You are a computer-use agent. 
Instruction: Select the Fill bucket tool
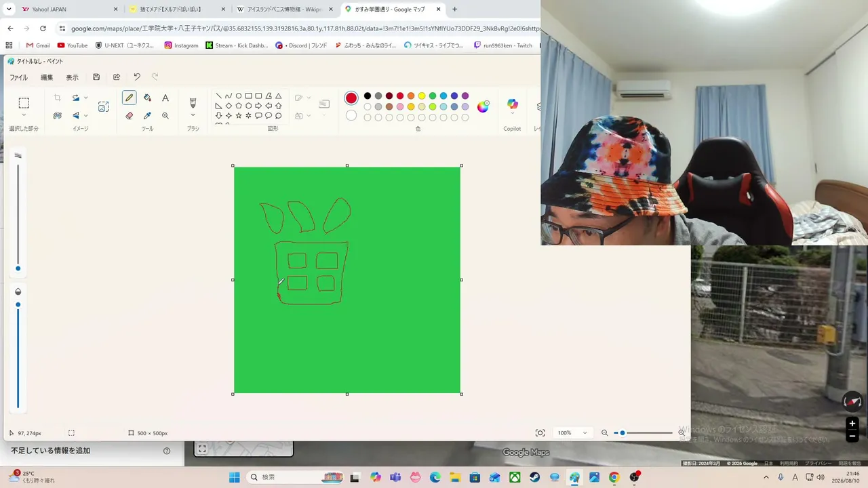click(147, 98)
